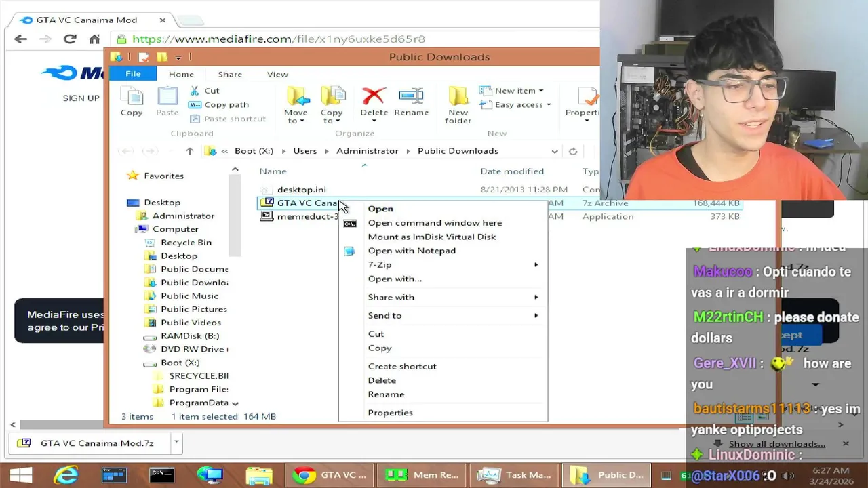Click the Delete red X icon
The width and height of the screenshot is (868, 488).
[374, 96]
